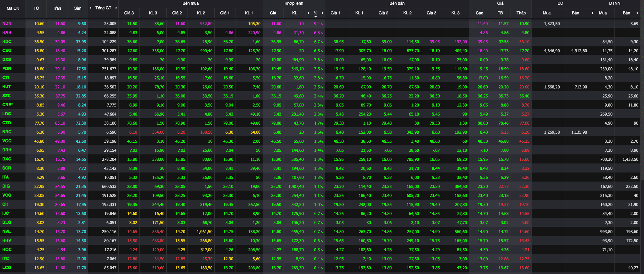Click the right arrow after ĐTNN Bán header
The height and width of the screenshot is (274, 644).
(637, 13)
